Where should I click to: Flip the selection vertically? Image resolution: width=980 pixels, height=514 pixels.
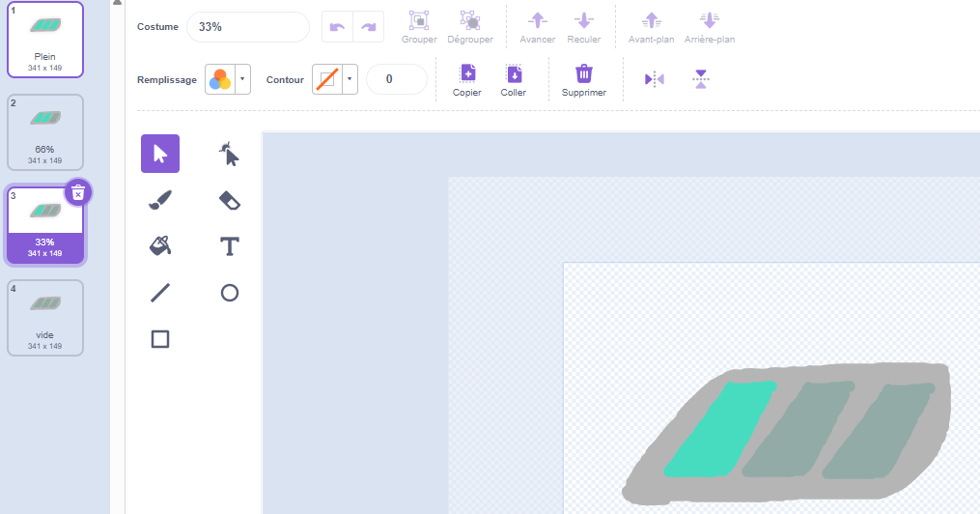pos(701,79)
